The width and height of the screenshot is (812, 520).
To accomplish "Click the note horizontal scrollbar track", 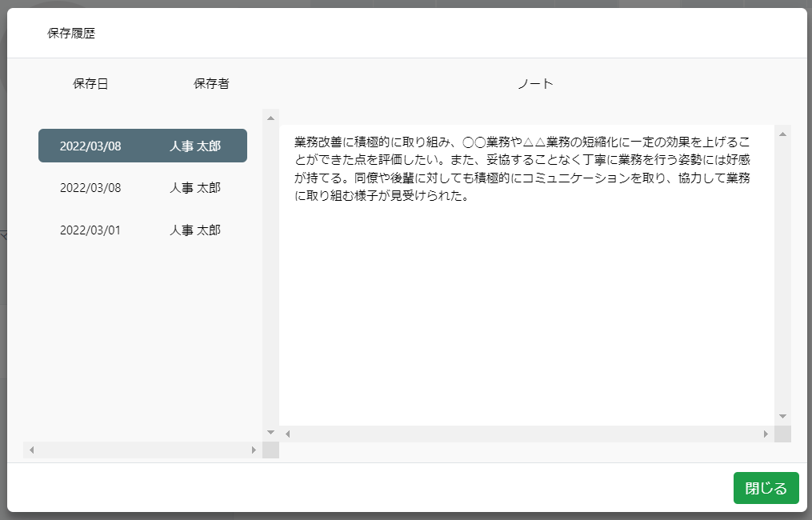I will 526,434.
